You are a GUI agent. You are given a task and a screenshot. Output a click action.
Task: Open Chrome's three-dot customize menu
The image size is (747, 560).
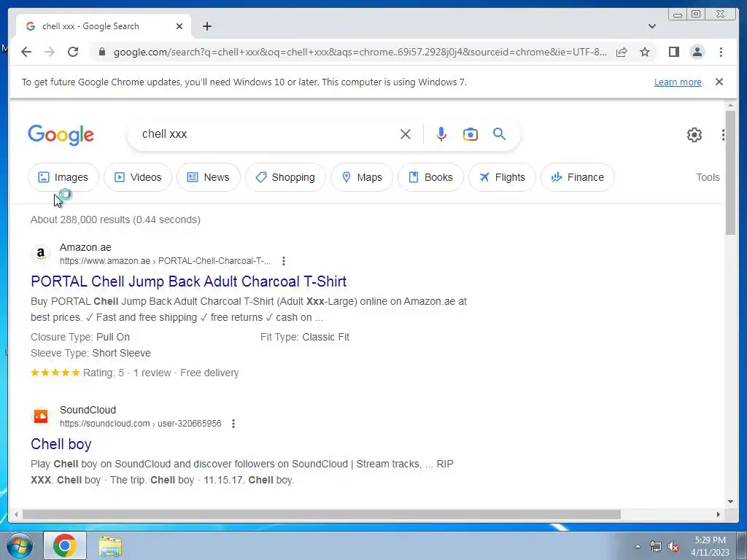point(721,52)
